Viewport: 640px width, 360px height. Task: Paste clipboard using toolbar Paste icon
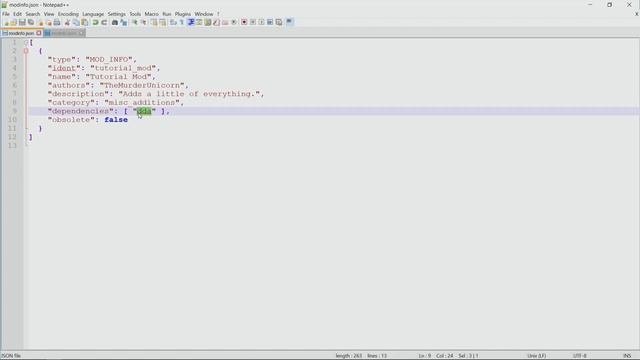coord(85,22)
